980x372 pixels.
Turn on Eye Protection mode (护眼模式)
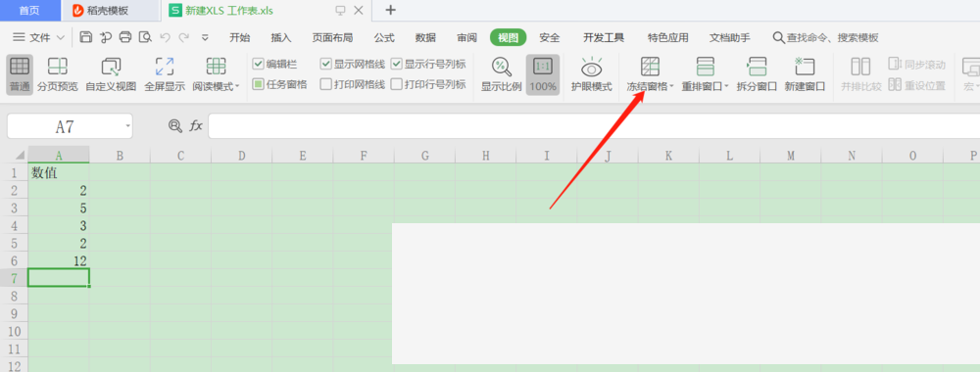click(591, 74)
